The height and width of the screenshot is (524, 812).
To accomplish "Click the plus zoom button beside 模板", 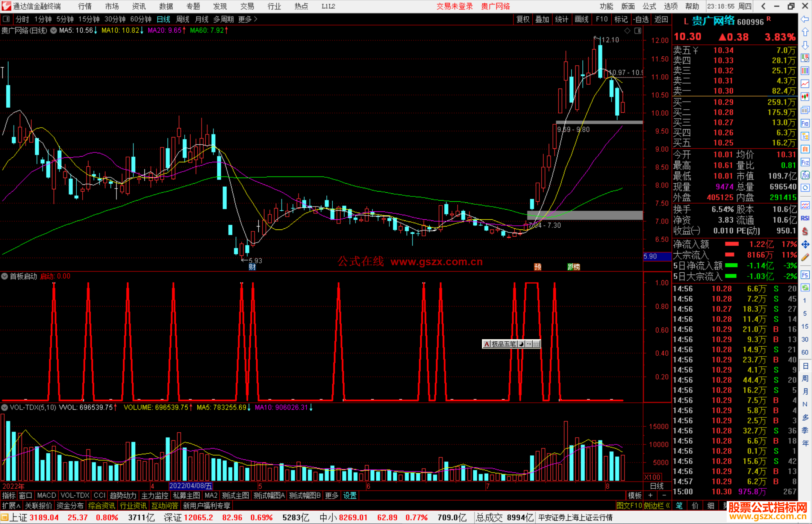I will [x=650, y=495].
